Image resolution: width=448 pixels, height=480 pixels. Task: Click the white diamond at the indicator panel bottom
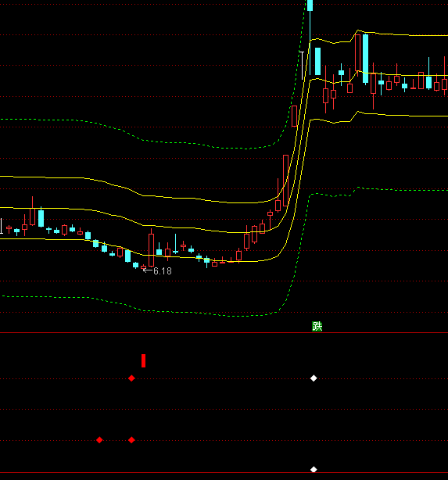[314, 469]
